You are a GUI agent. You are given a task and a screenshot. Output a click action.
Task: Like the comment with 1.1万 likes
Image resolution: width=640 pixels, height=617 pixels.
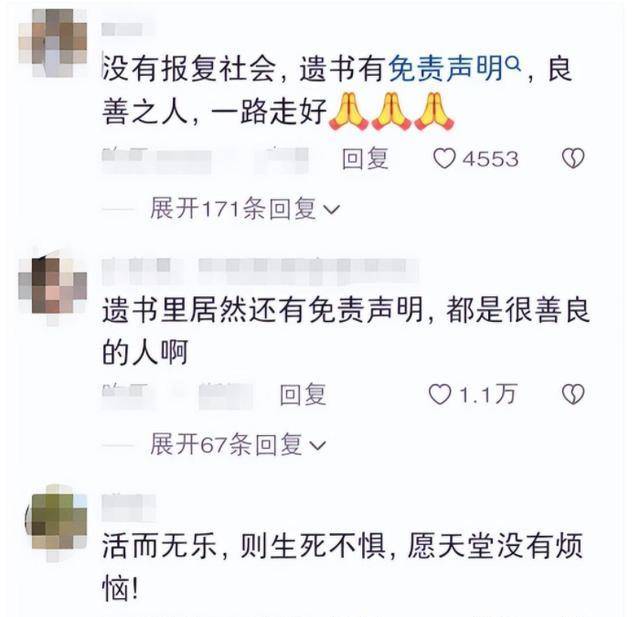tap(440, 395)
